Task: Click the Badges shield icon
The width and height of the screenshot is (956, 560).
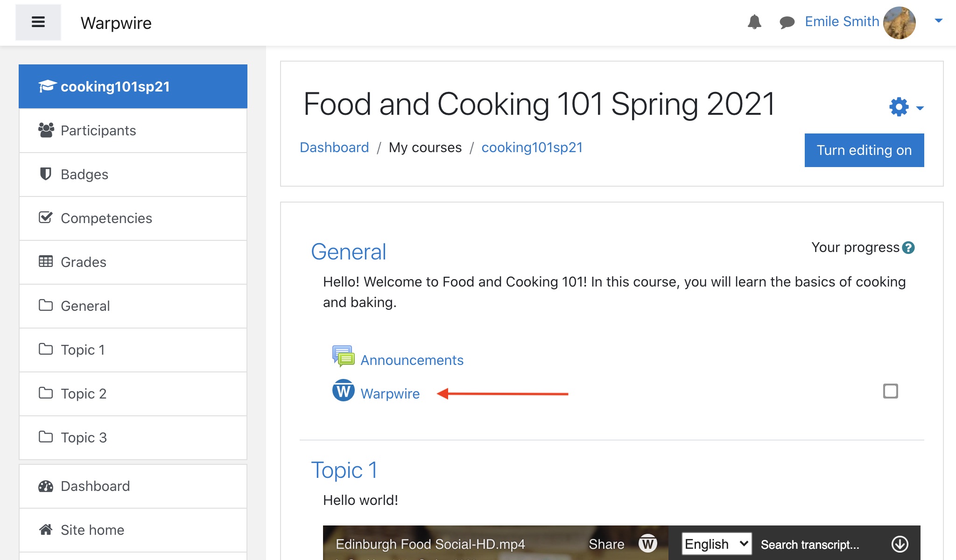Action: point(45,174)
